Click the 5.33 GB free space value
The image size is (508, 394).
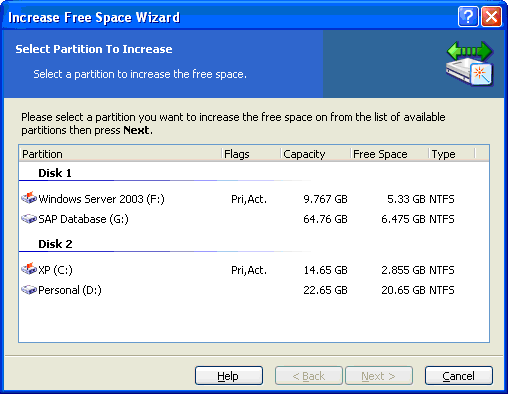click(x=406, y=199)
